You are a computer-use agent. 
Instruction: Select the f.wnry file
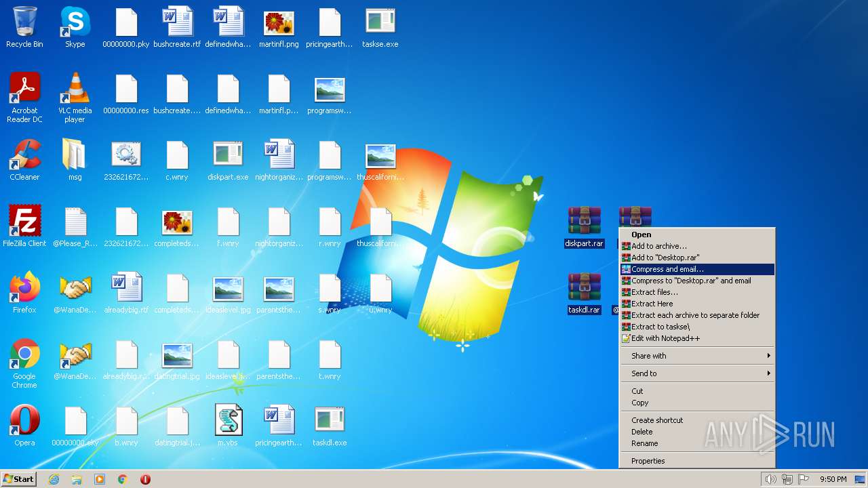[x=228, y=226]
